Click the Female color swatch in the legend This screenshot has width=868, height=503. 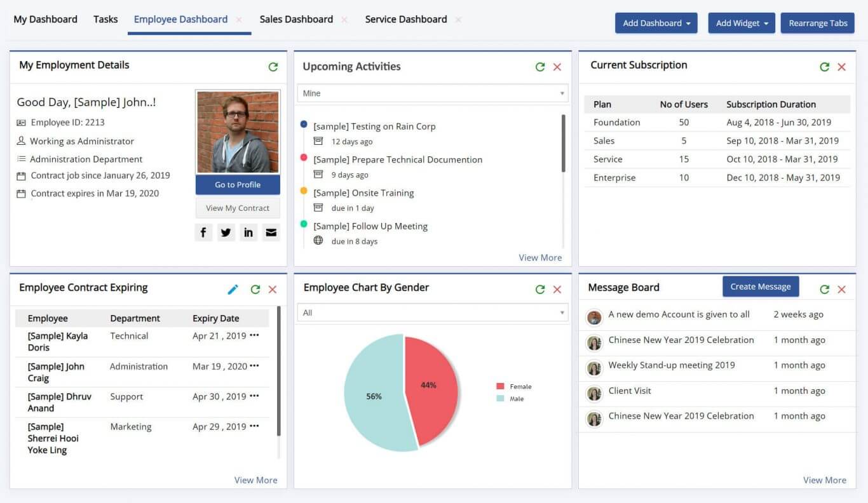[x=501, y=386]
